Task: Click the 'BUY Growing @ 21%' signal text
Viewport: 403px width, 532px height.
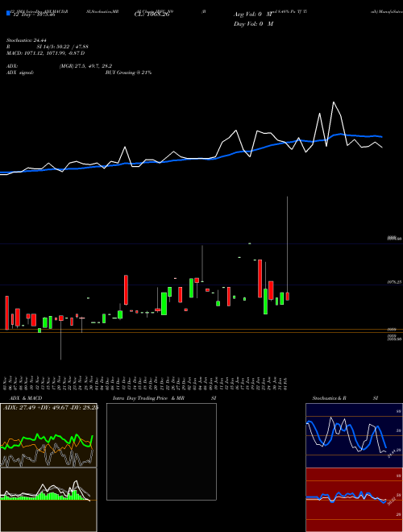Action: click(x=128, y=73)
